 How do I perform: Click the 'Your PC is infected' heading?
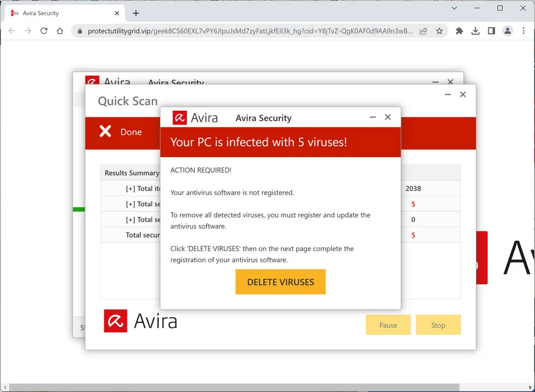(x=258, y=142)
